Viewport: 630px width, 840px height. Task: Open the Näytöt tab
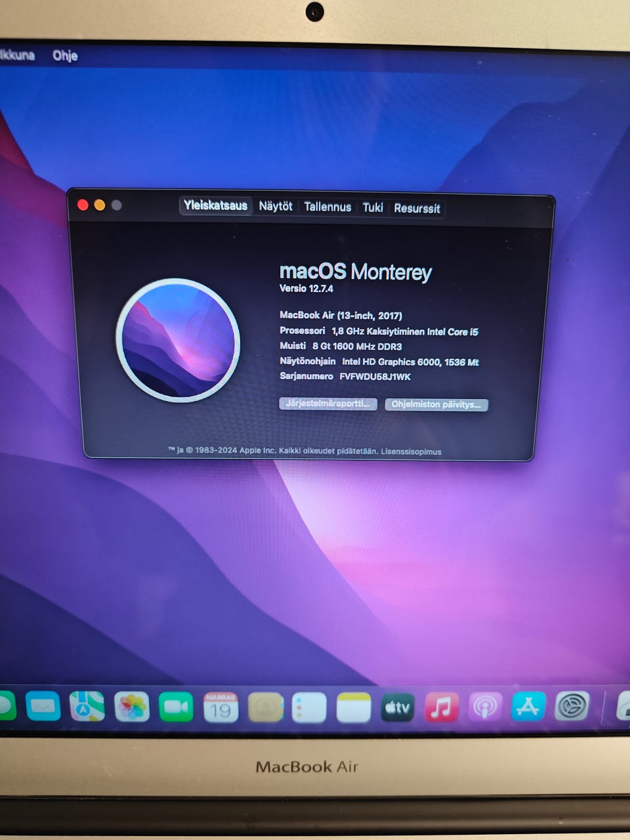pos(276,206)
